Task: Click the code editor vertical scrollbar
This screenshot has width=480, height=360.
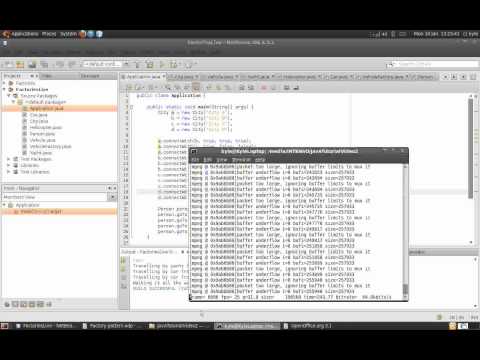Action: click(x=470, y=168)
